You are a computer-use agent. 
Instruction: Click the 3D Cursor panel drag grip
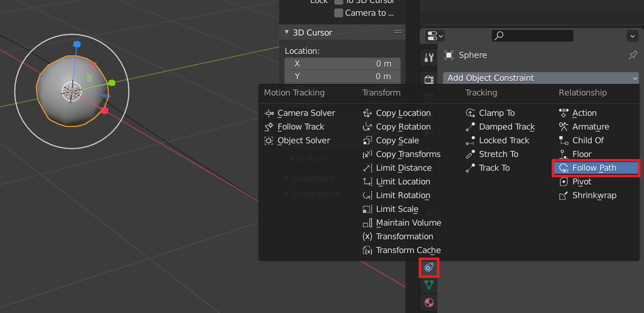tap(398, 32)
